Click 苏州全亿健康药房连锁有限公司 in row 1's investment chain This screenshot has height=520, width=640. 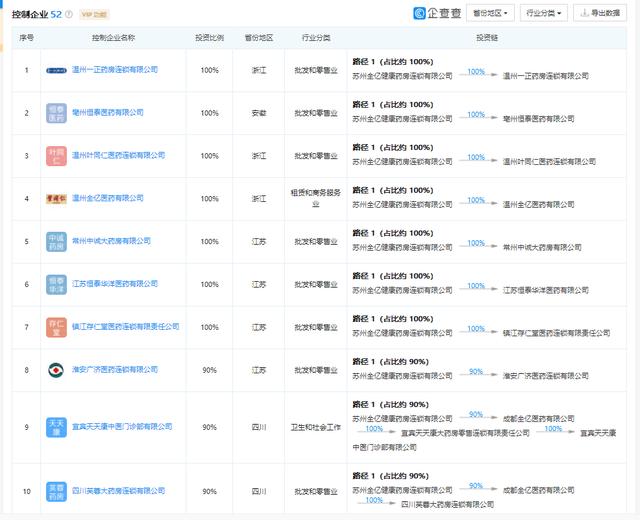pyautogui.click(x=402, y=76)
